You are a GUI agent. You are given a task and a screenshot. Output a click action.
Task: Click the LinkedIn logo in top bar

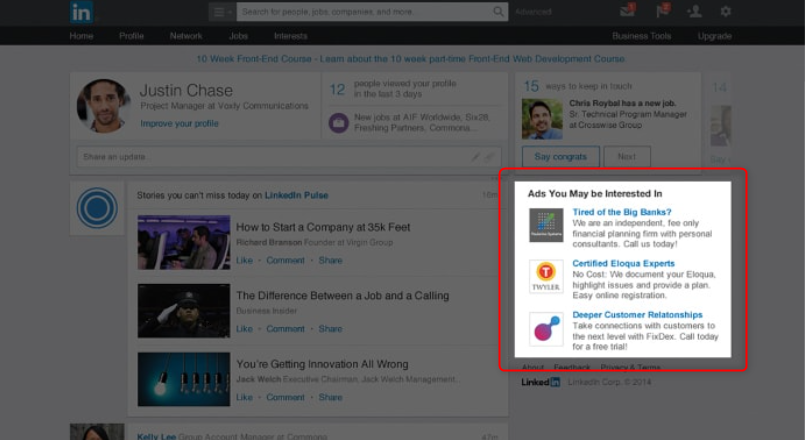pyautogui.click(x=81, y=12)
